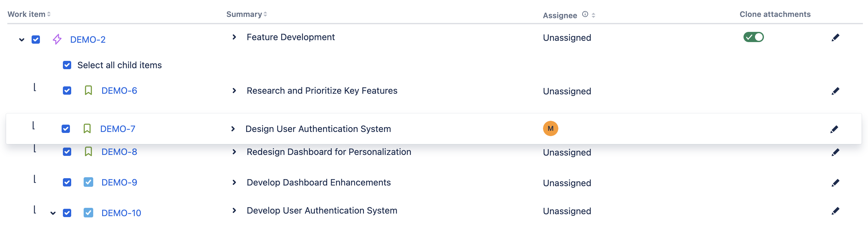Click the Assignee column info icon
This screenshot has height=226, width=868.
coord(585,14)
